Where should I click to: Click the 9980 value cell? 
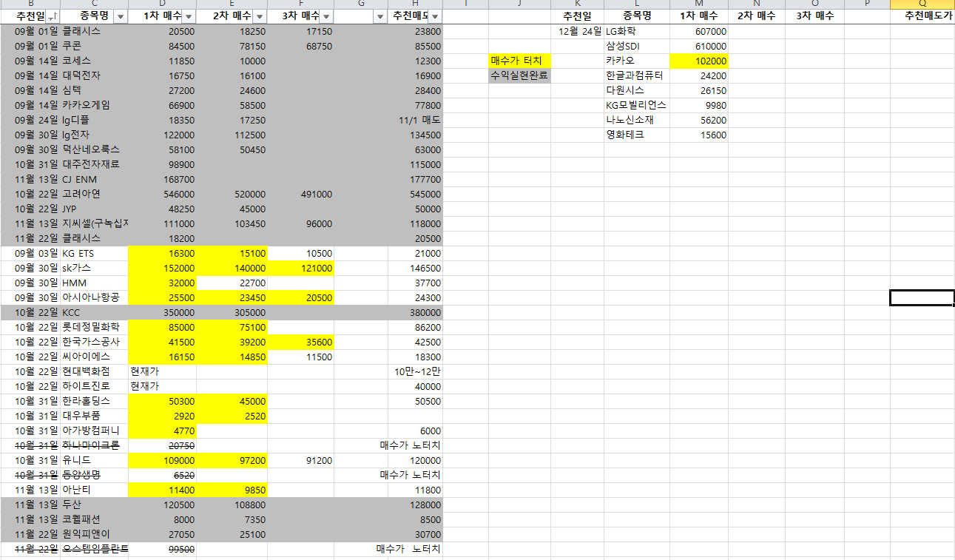(699, 105)
